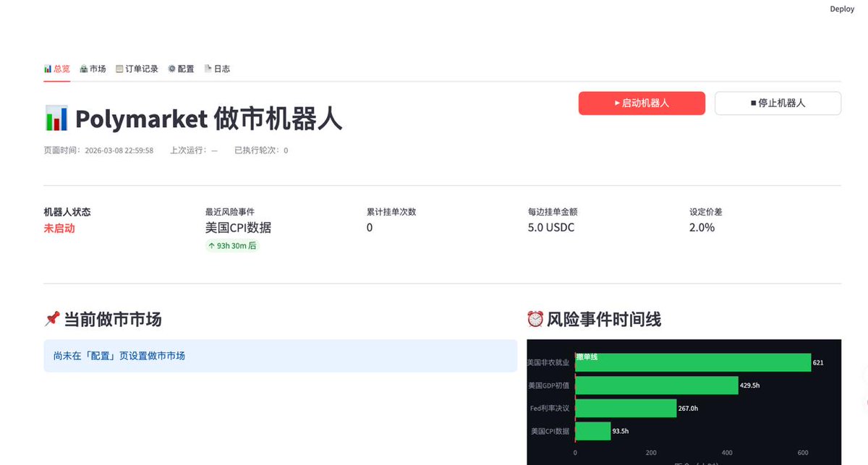Click the 429.5h value label on chart
The height and width of the screenshot is (465, 868).
coord(749,385)
